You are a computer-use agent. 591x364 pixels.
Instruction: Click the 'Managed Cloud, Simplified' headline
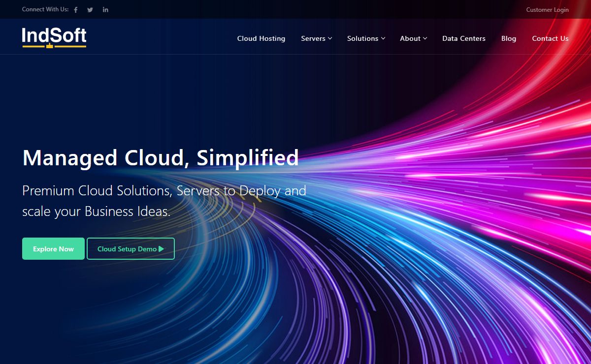click(161, 158)
